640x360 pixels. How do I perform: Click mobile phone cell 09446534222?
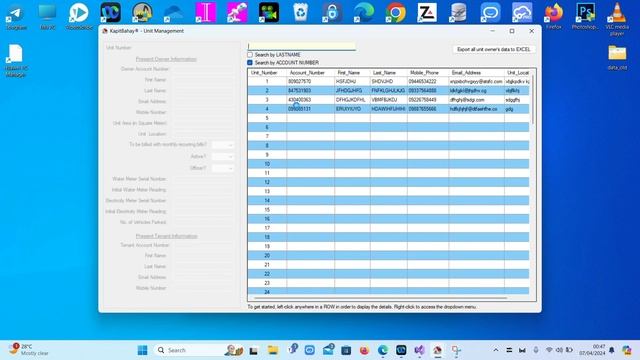[428, 82]
